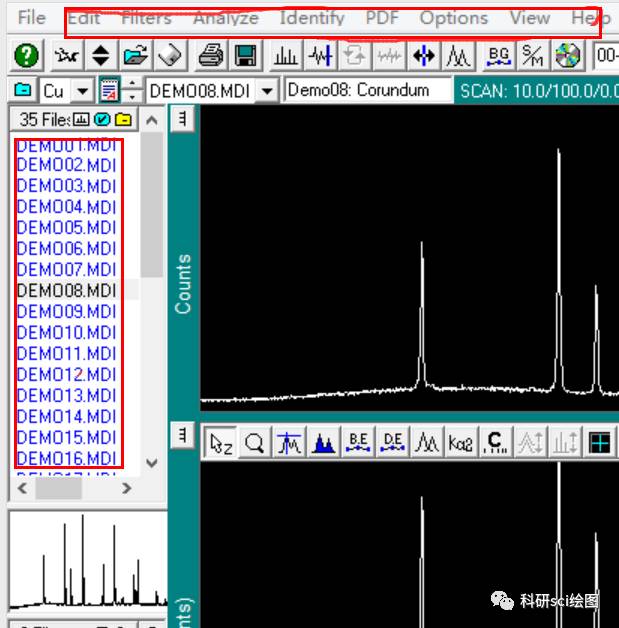The width and height of the screenshot is (619, 628).
Task: Expand the DEMO08.MDI file dropdown
Action: tap(266, 91)
